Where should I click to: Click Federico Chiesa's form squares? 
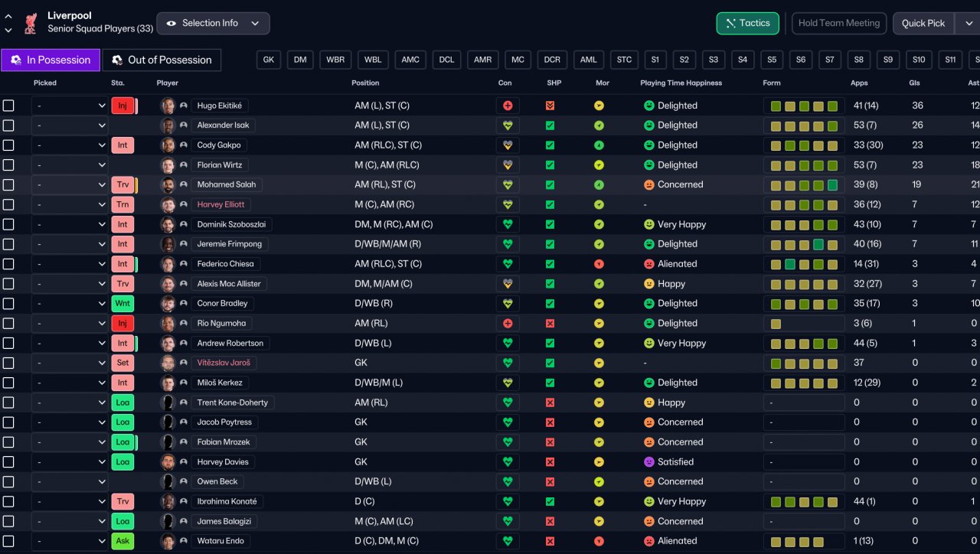point(804,264)
